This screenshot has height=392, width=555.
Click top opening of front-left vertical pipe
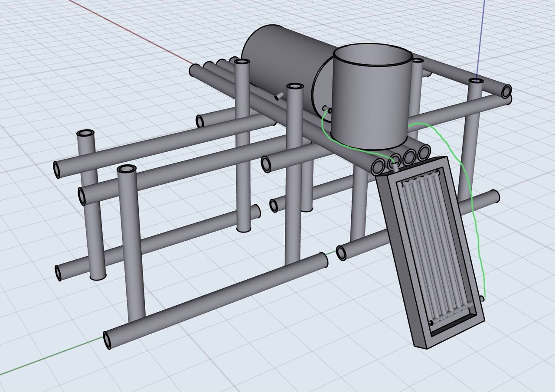(127, 169)
